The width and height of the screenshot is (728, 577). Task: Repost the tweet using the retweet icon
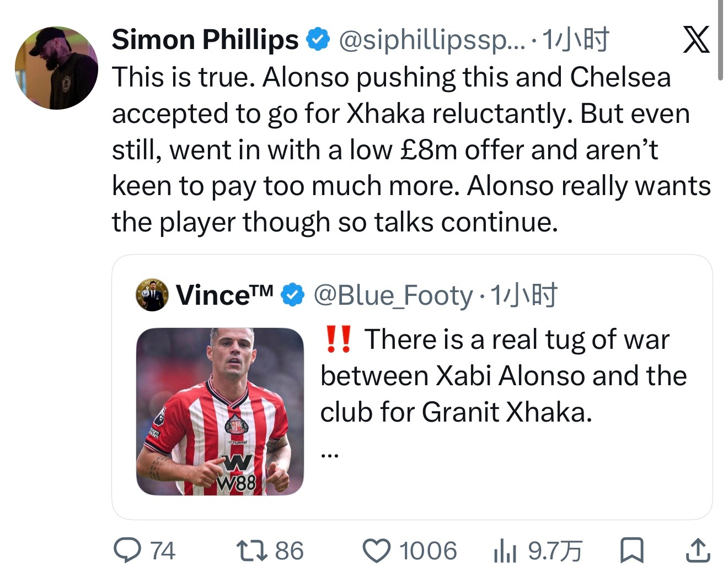(x=252, y=551)
